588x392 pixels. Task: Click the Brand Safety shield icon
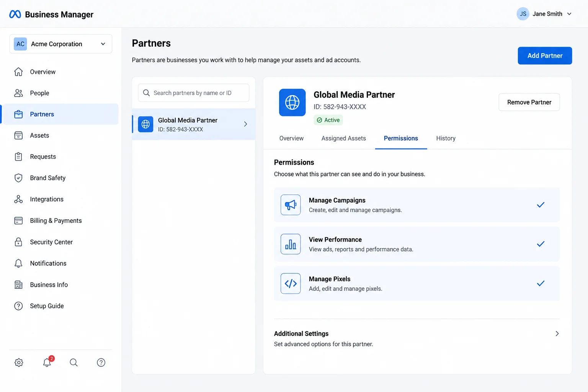click(x=18, y=178)
